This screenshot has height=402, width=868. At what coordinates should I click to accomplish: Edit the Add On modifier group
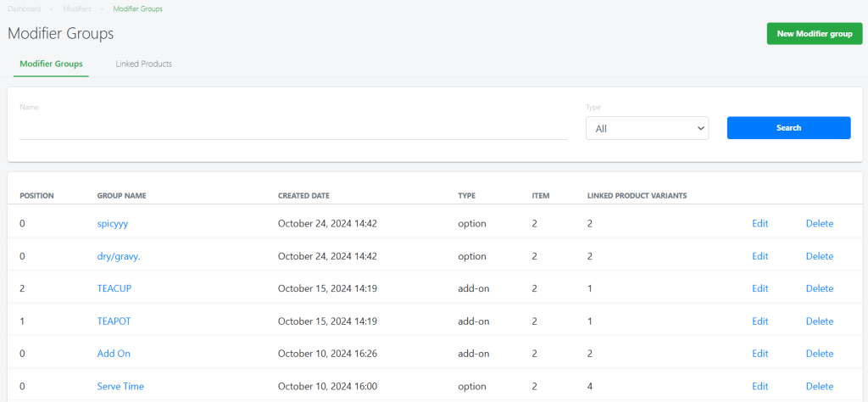click(759, 354)
